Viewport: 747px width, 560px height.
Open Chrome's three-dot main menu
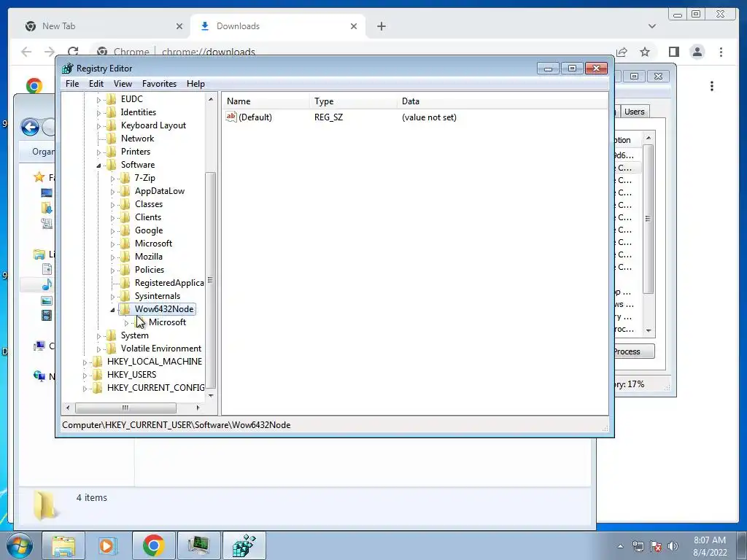pos(721,52)
